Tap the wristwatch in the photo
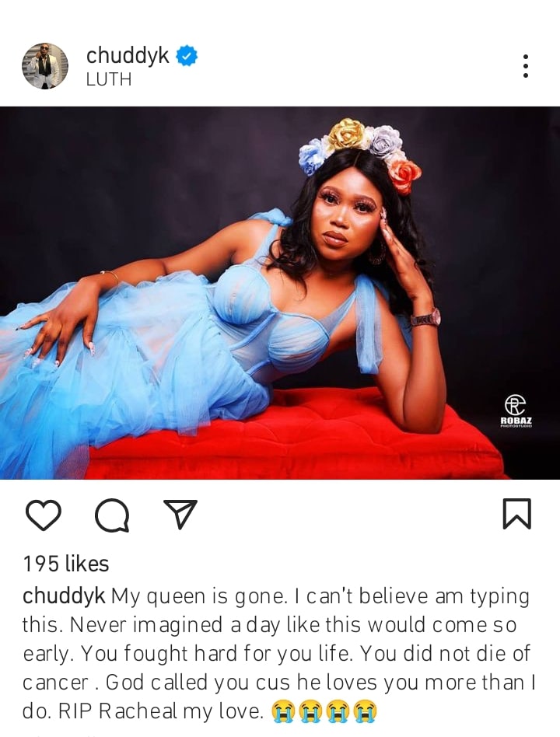 [426, 319]
